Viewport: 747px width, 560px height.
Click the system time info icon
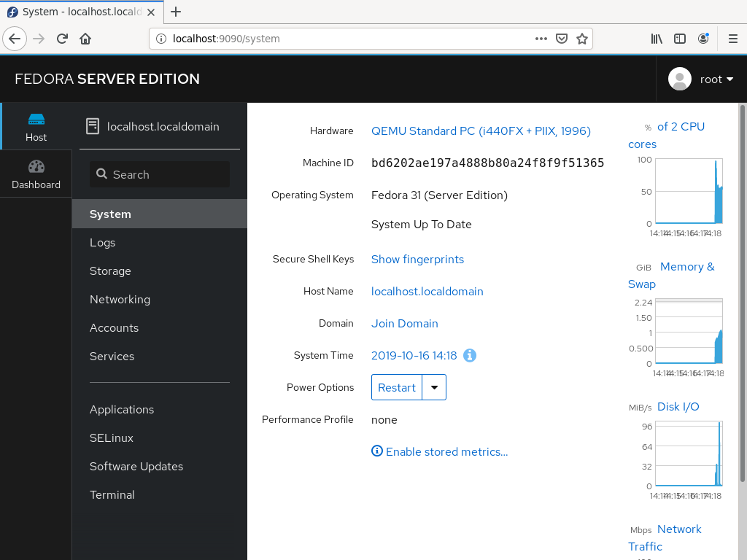coord(470,355)
